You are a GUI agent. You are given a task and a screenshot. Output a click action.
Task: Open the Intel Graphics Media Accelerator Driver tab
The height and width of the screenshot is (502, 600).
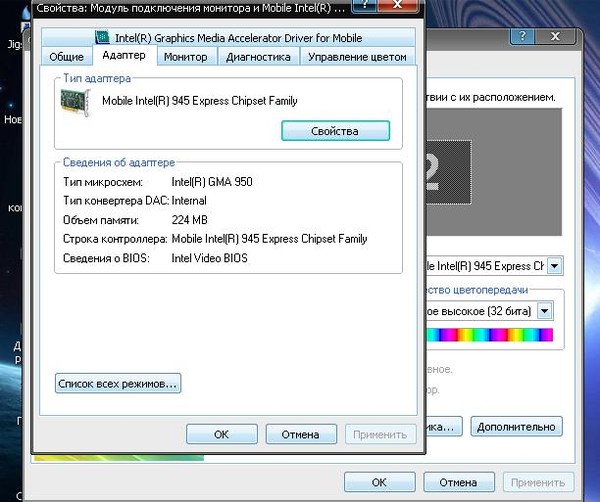coord(228,37)
